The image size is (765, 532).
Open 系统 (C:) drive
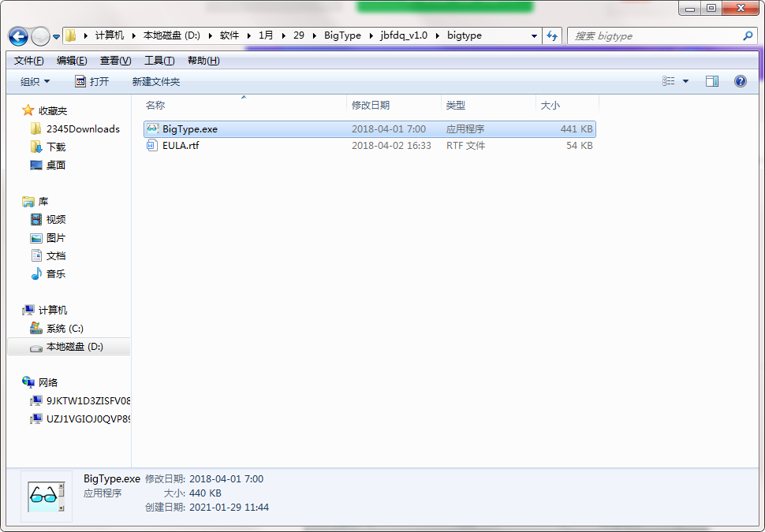65,328
